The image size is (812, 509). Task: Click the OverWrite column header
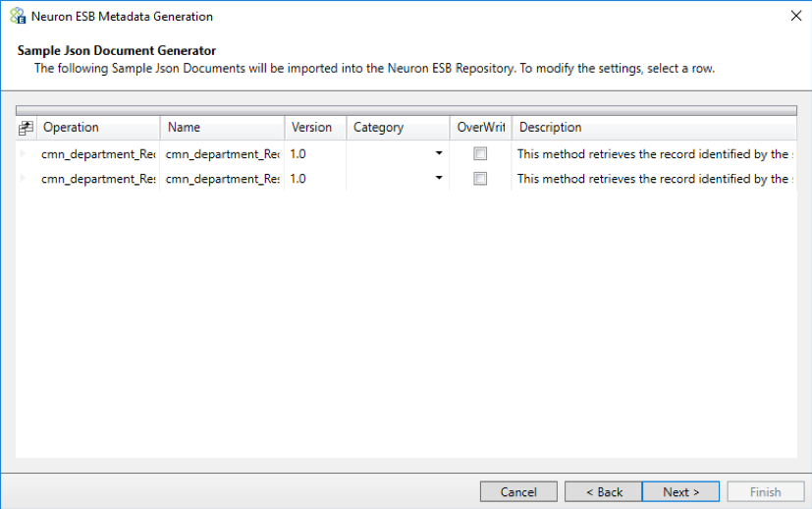tap(480, 128)
